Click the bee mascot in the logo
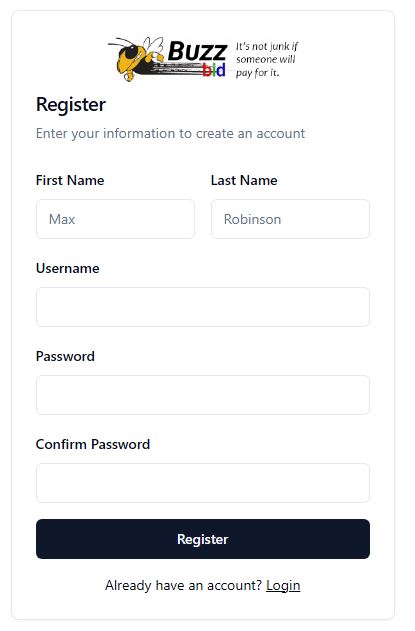This screenshot has height=631, width=415. click(x=136, y=59)
